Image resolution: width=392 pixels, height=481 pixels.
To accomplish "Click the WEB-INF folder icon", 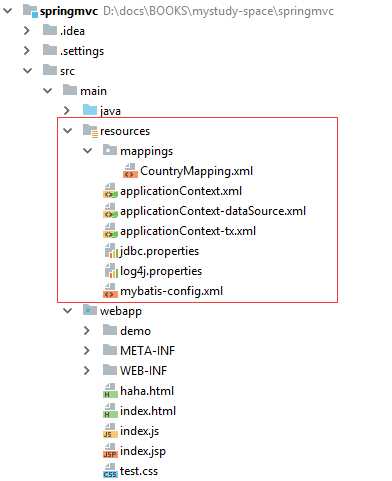I will click(x=110, y=370).
